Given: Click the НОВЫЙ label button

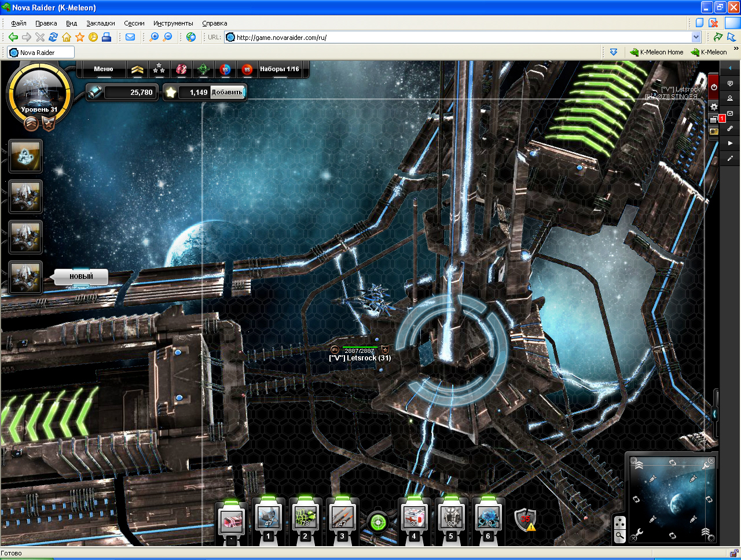Looking at the screenshot, I should coord(81,277).
